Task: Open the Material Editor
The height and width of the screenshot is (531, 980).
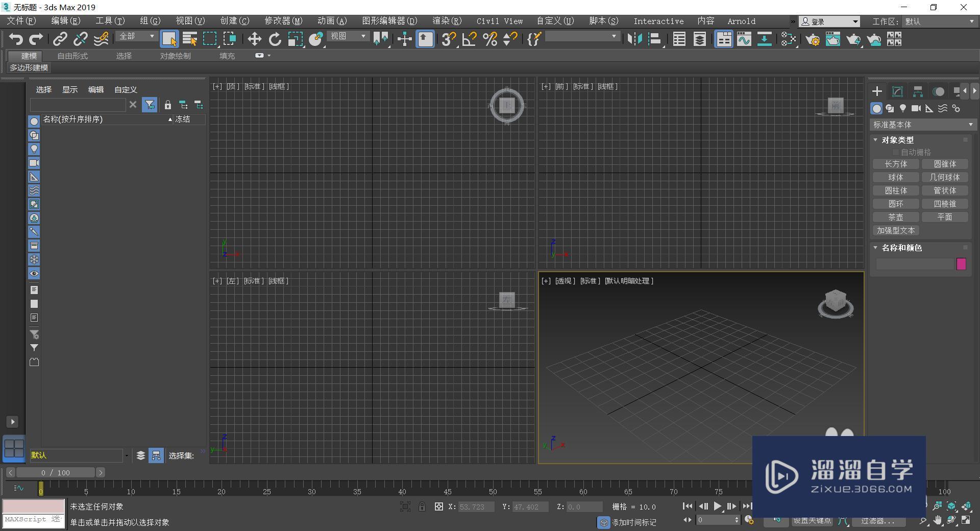Action: coord(834,39)
